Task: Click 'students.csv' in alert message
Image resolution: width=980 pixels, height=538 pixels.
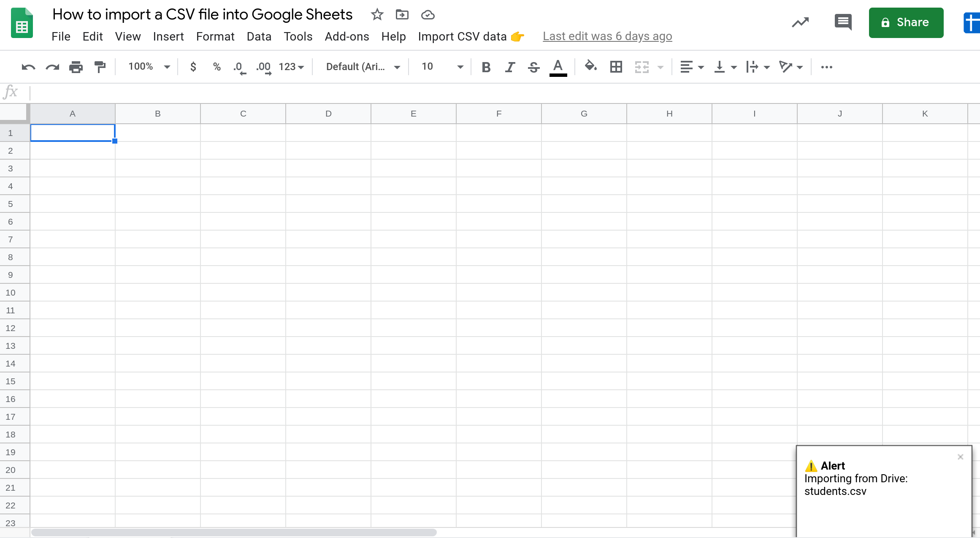Action: [835, 491]
